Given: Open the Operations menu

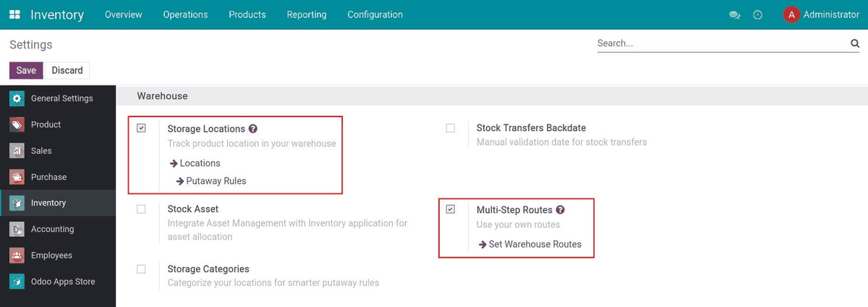Looking at the screenshot, I should [185, 14].
